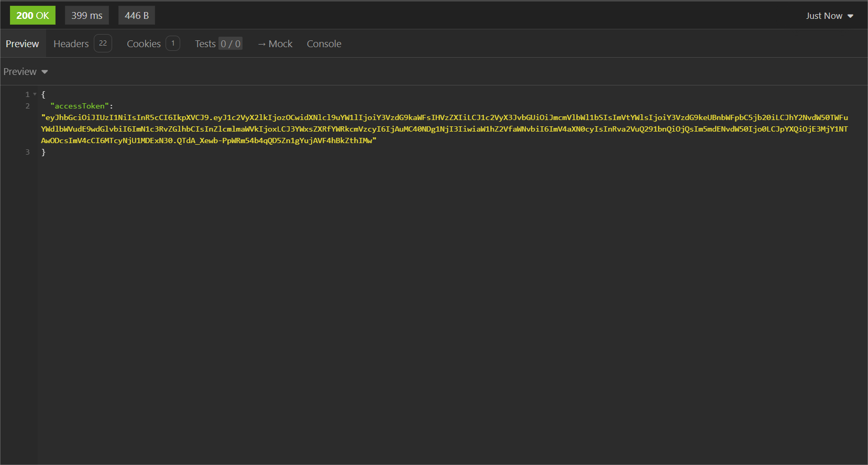The image size is (868, 465).
Task: Click the token line starting with AwODcsImV4cCI6MTcy
Action: pyautogui.click(x=208, y=140)
